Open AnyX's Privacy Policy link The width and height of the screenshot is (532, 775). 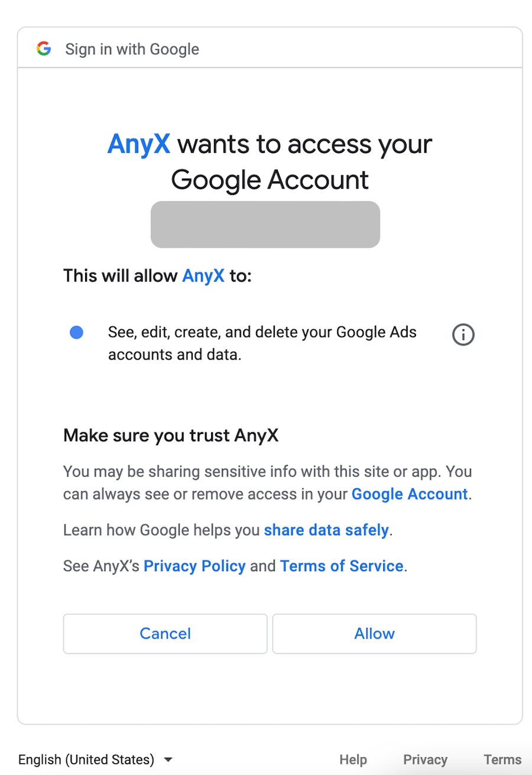(x=194, y=566)
